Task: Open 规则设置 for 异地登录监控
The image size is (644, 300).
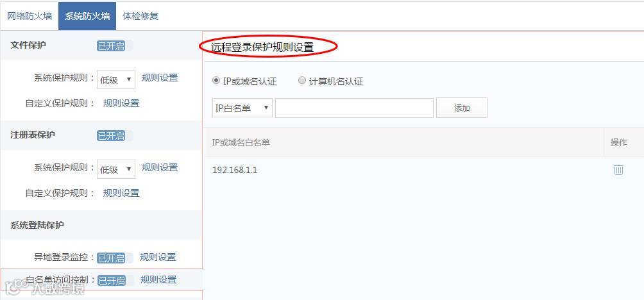Action: [x=158, y=257]
